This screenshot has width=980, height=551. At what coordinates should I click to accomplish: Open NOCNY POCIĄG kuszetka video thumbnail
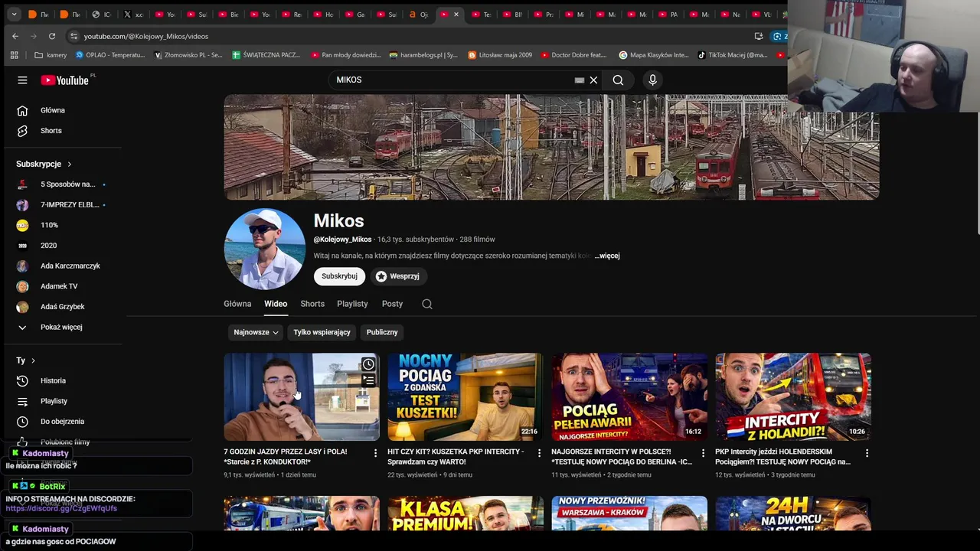click(x=465, y=396)
